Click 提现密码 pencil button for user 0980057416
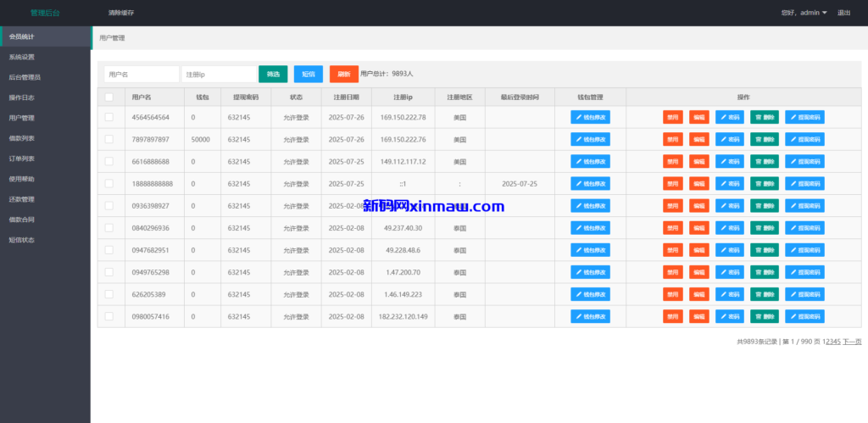 804,316
